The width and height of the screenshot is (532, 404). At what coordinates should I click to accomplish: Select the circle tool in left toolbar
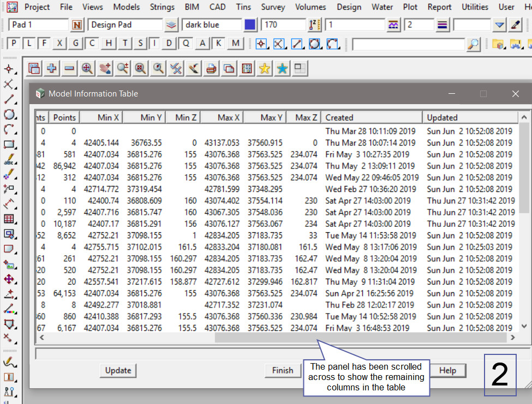[x=9, y=114]
